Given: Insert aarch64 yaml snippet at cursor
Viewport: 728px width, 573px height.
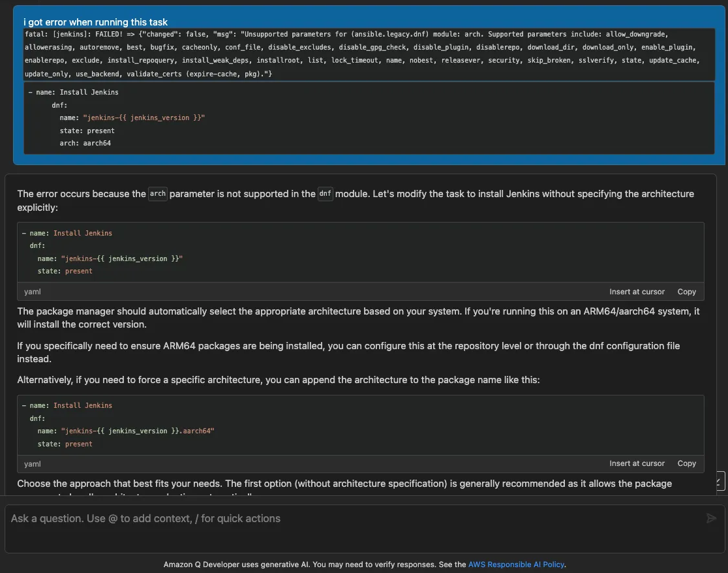Looking at the screenshot, I should tap(637, 463).
